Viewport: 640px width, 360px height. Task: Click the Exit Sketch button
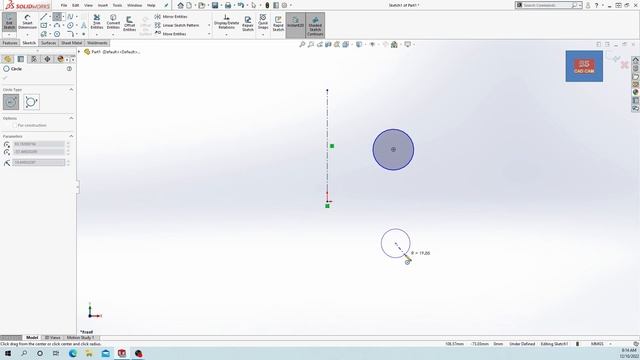[9, 22]
